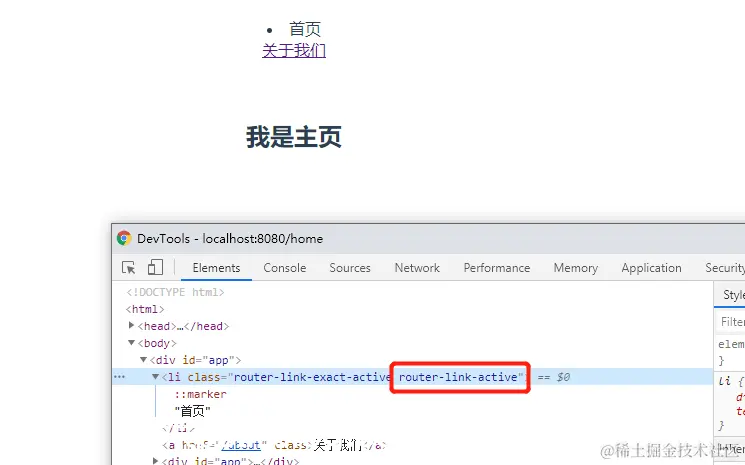
Task: Open the three-dots menu beside the li row
Action: click(119, 377)
